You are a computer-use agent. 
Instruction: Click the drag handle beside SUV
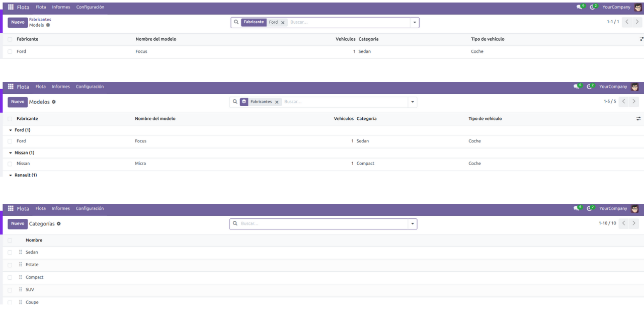click(21, 290)
